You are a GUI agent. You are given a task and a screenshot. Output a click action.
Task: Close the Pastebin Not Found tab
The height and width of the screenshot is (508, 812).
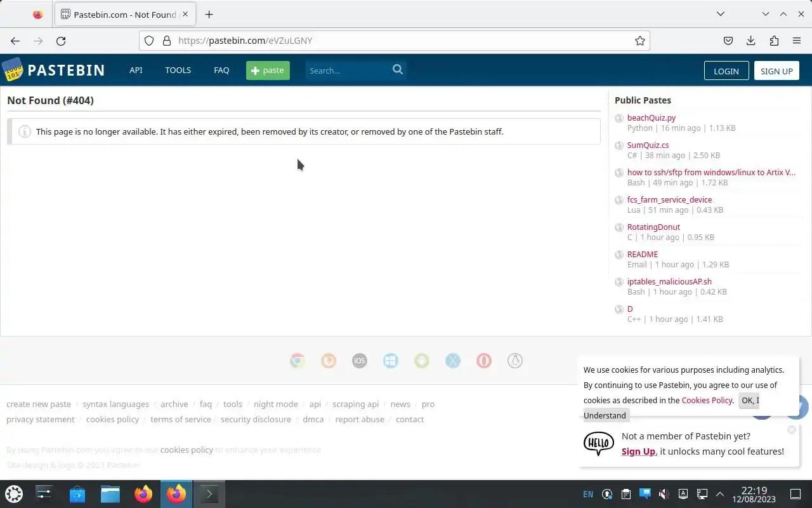click(x=185, y=14)
